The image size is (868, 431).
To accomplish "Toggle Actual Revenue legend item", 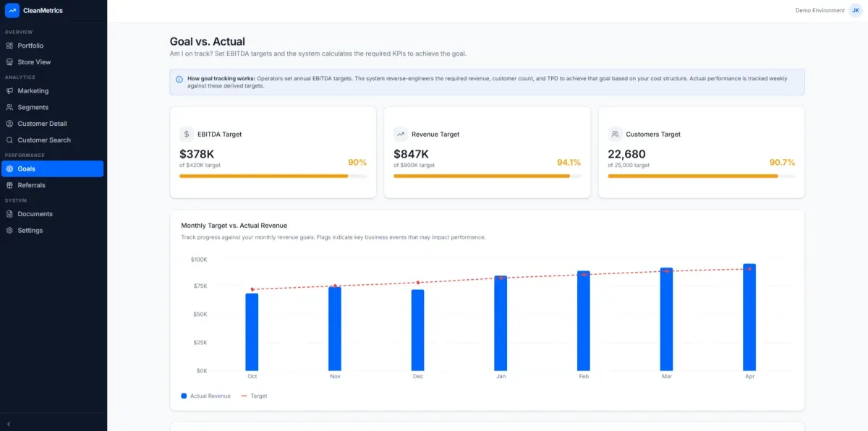I will (x=205, y=396).
